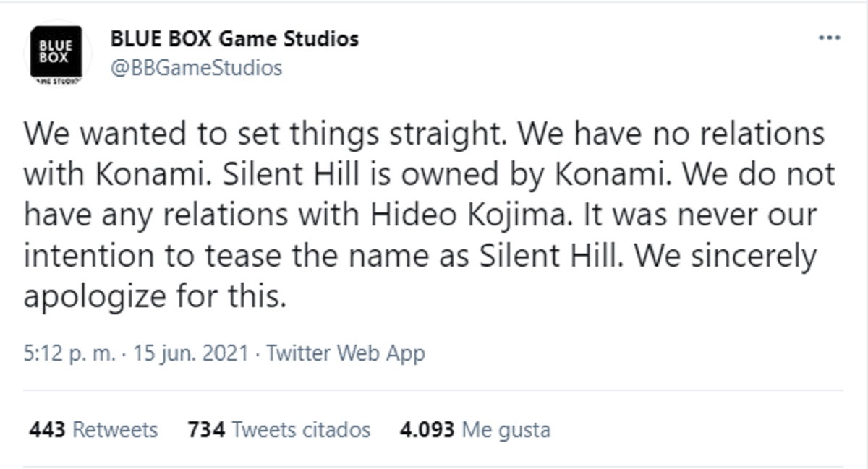Open the Retweets label link
Image resolution: width=868 pixels, height=469 pixels.
coord(116,430)
